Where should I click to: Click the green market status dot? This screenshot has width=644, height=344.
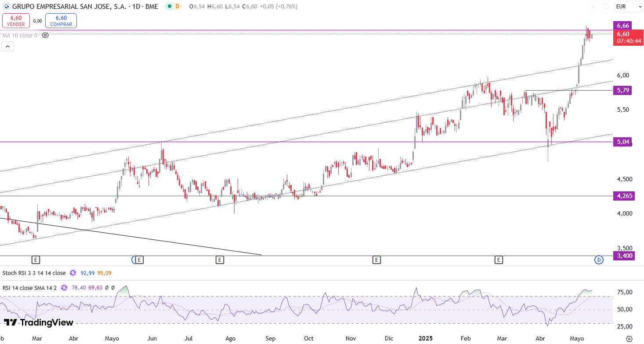(170, 7)
